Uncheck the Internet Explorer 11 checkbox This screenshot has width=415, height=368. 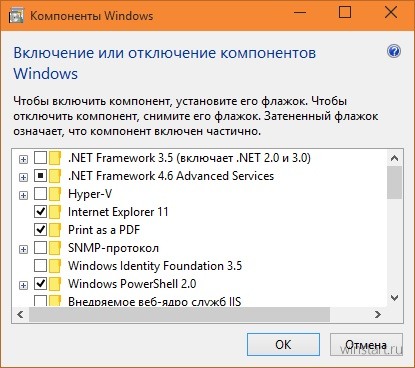(x=41, y=212)
